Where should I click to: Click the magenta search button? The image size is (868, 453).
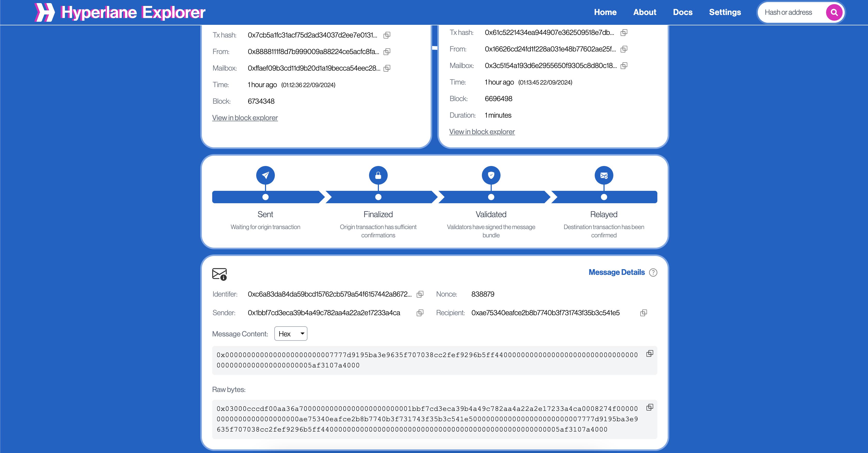coord(834,12)
